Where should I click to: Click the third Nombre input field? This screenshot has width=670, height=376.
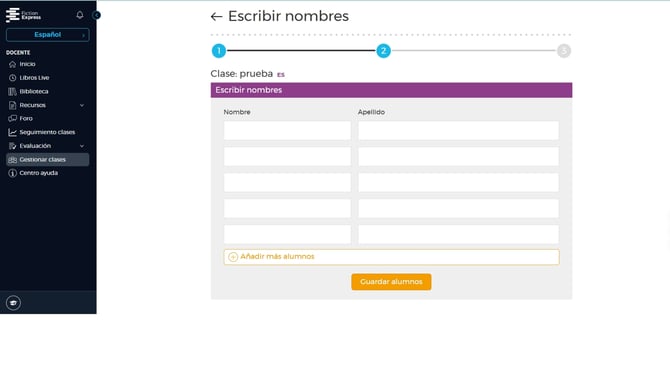pyautogui.click(x=287, y=182)
